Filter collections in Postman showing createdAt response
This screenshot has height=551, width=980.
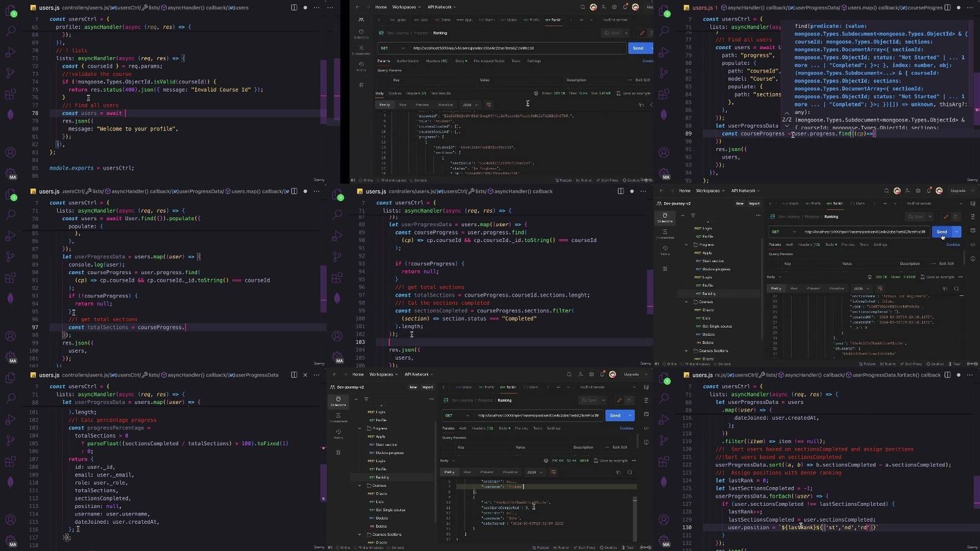693,215
